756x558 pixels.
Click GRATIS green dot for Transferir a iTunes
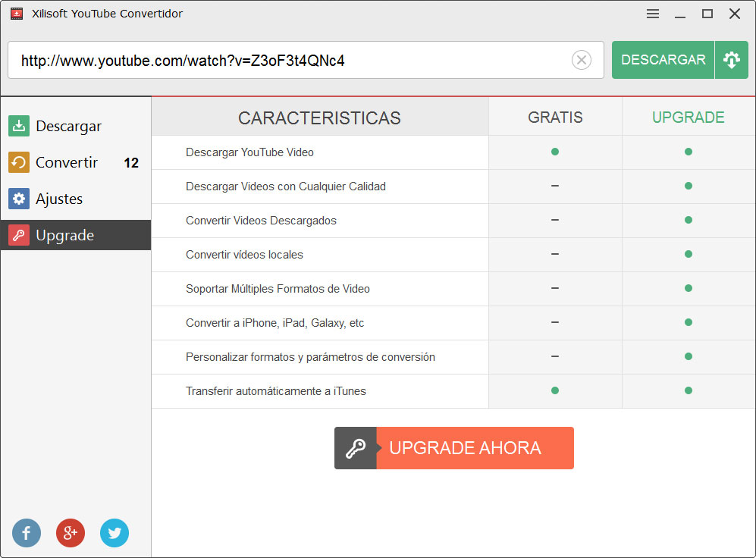555,390
